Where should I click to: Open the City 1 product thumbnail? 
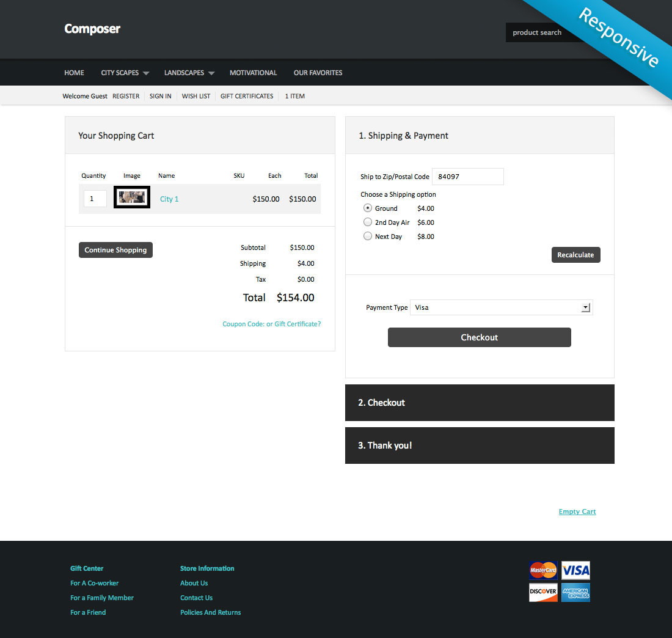tap(132, 197)
